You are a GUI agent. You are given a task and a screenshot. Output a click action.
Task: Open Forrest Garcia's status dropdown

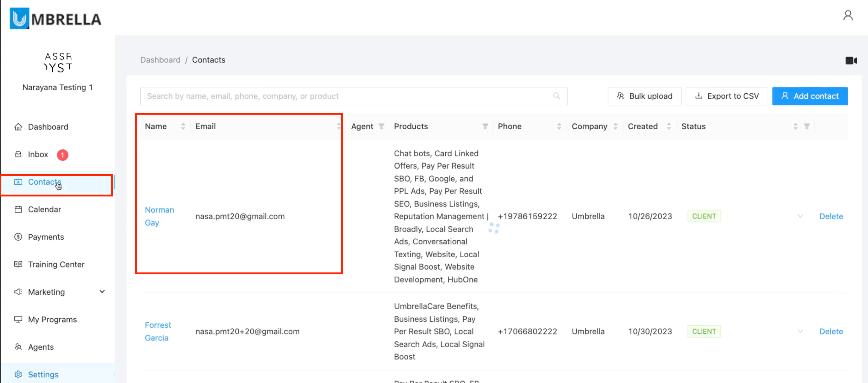tap(800, 332)
